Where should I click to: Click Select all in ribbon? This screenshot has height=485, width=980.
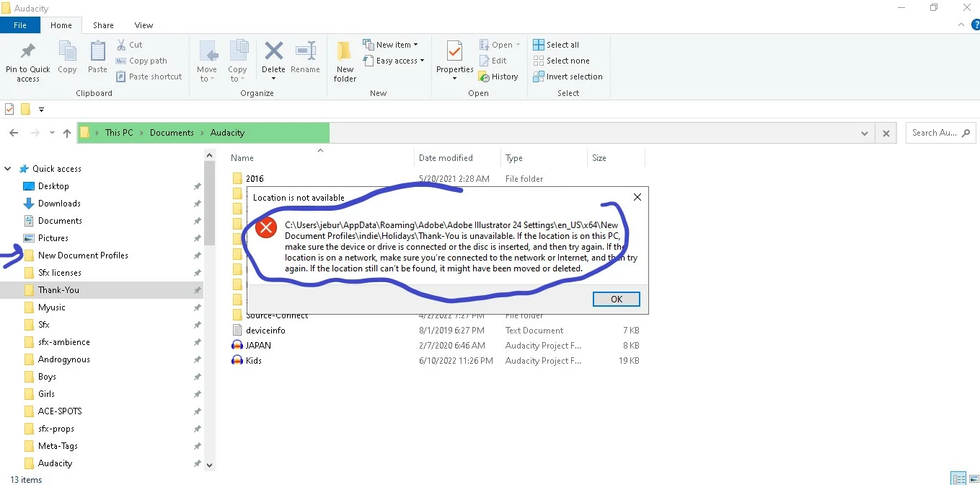click(x=556, y=45)
